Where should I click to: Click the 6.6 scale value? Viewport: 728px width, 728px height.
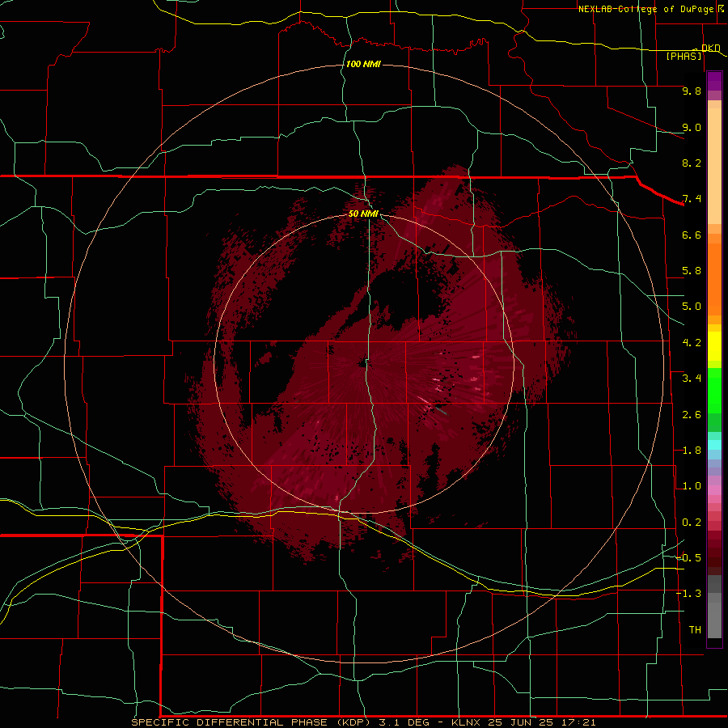tap(692, 235)
